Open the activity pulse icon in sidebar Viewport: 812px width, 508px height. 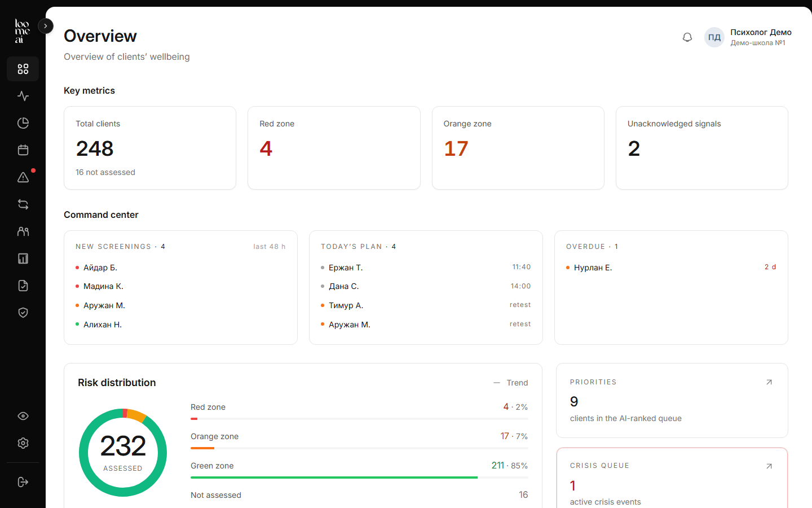(23, 96)
